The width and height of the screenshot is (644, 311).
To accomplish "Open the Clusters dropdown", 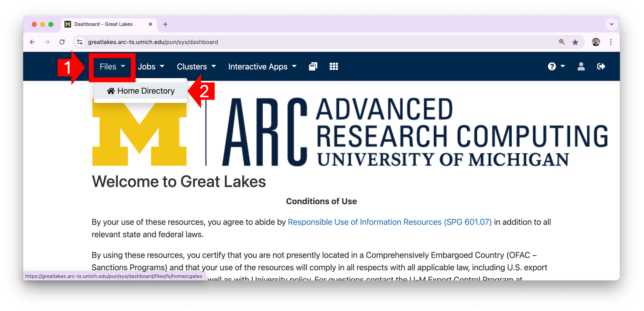I will 196,67.
